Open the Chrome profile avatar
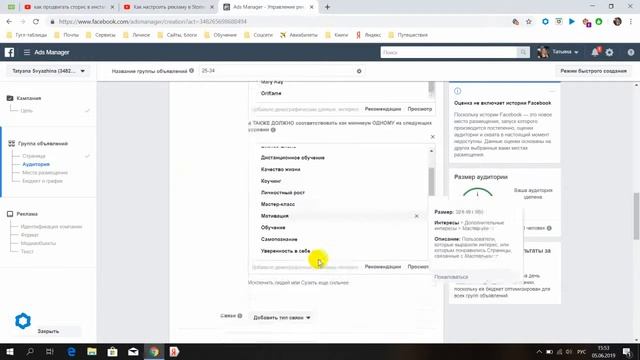This screenshot has height=360, width=640. pyautogui.click(x=617, y=22)
